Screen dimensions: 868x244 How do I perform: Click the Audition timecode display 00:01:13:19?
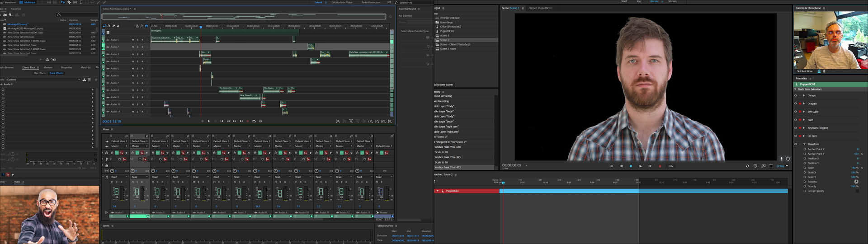(x=112, y=121)
